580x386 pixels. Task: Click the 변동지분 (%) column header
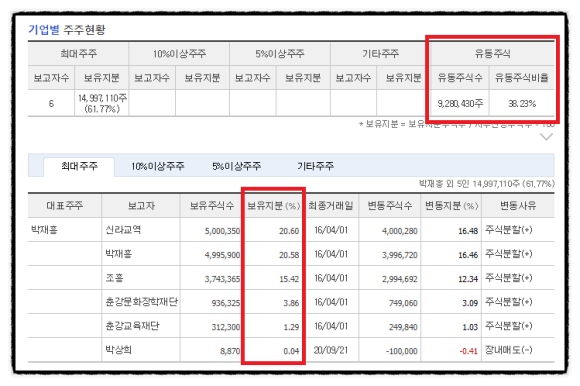point(451,206)
